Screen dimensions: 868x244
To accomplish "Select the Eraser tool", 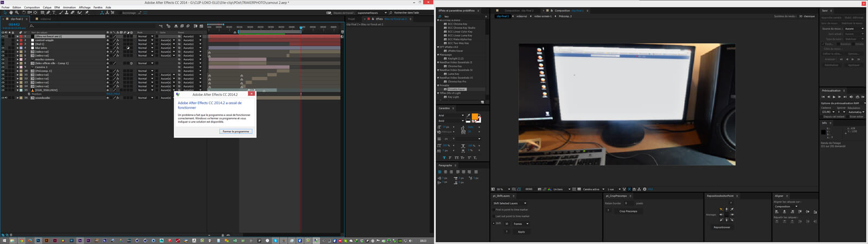I will tap(72, 12).
